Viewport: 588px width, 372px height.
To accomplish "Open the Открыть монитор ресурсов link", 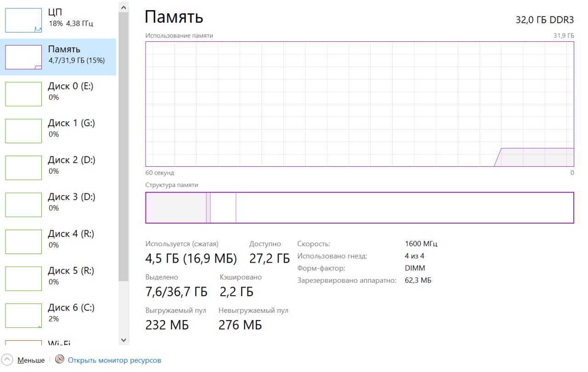I will click(x=114, y=361).
